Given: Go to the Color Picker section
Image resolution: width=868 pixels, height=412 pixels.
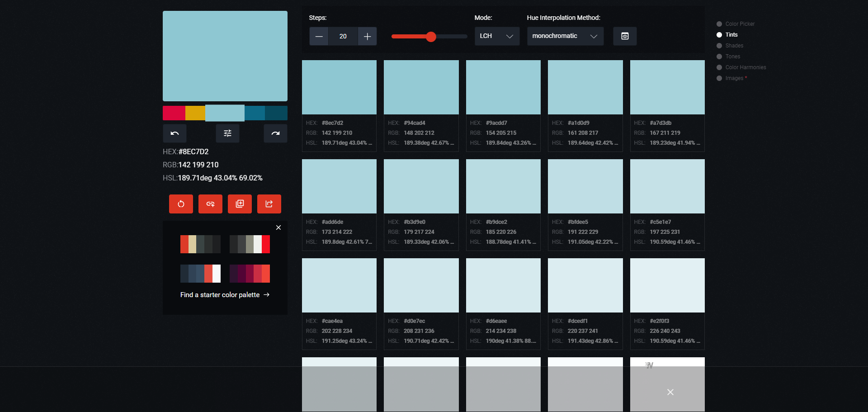Looking at the screenshot, I should tap(736, 24).
